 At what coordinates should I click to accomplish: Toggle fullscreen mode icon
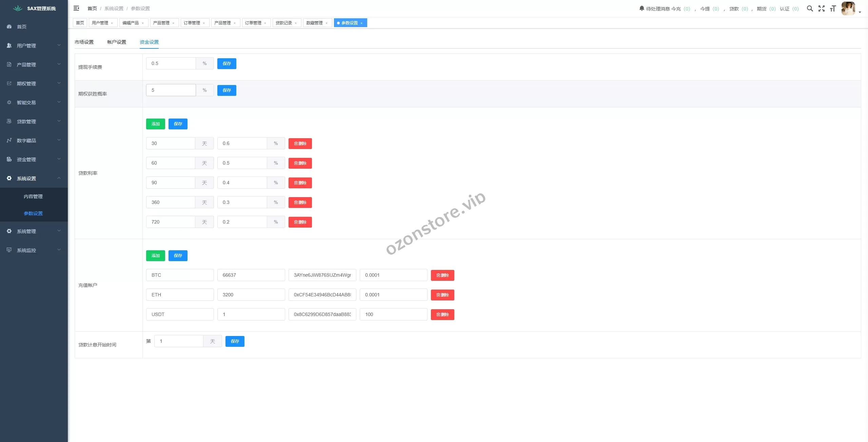pyautogui.click(x=821, y=8)
